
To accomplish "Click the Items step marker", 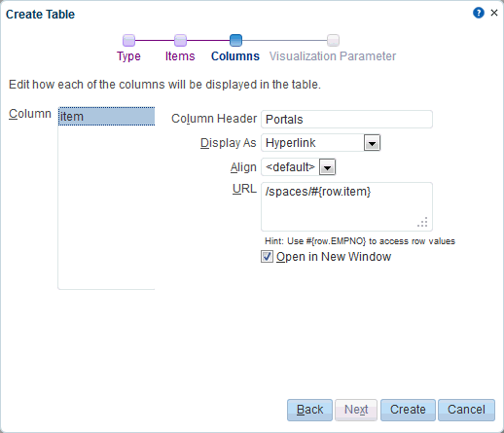I will 180,41.
